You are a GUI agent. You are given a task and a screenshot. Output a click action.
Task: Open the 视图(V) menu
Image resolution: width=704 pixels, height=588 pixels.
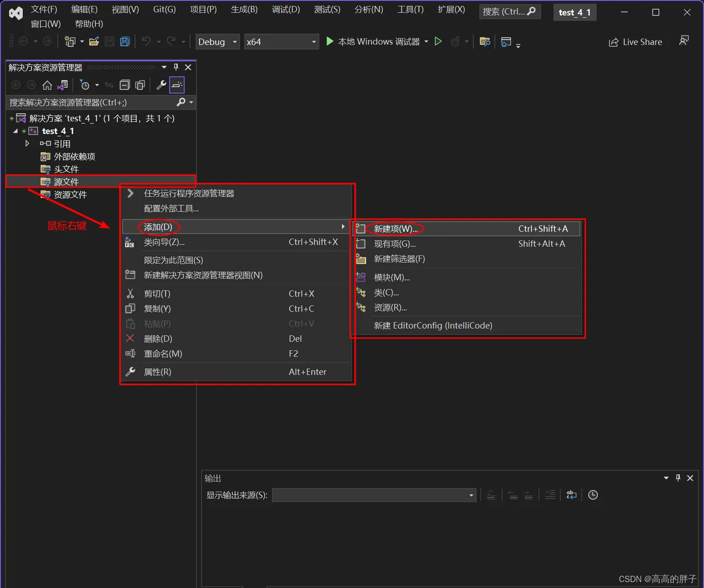pyautogui.click(x=125, y=10)
